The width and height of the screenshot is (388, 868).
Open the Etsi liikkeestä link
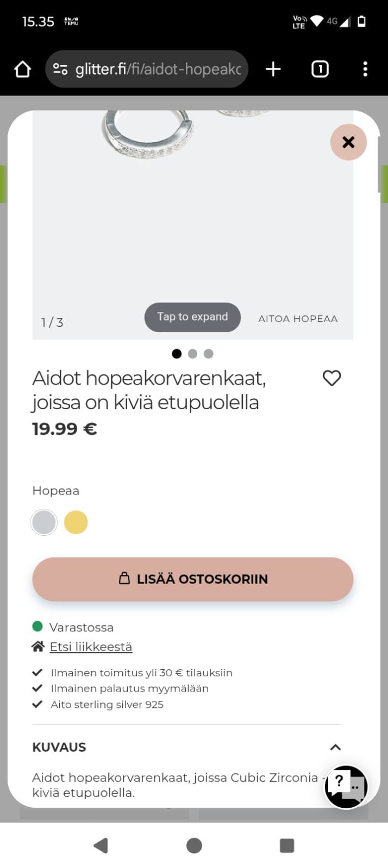[x=91, y=646]
